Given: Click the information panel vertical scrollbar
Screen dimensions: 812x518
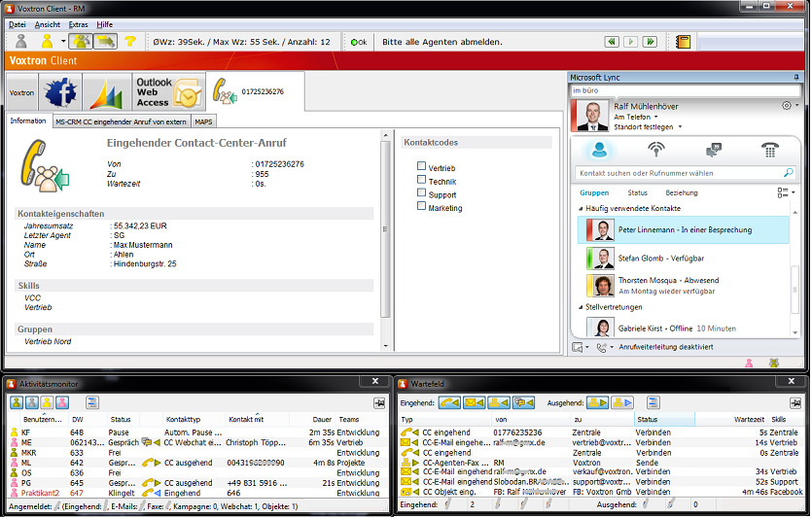Looking at the screenshot, I should click(x=385, y=228).
